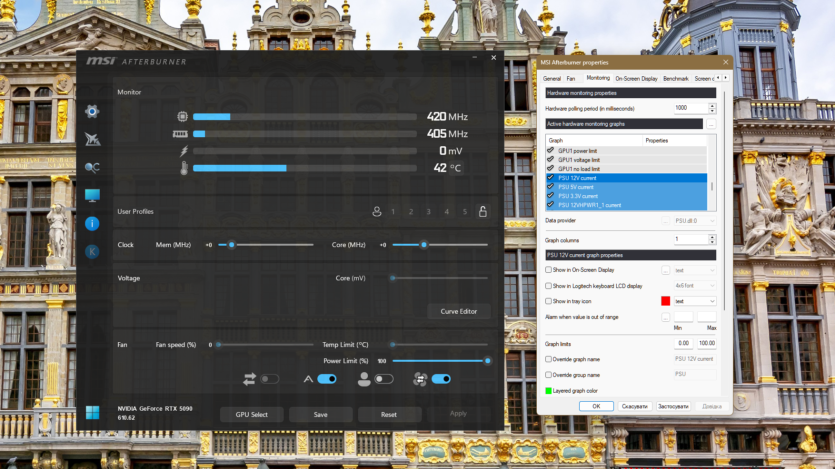Open the hardware monitor screen icon
This screenshot has height=469, width=835.
92,195
